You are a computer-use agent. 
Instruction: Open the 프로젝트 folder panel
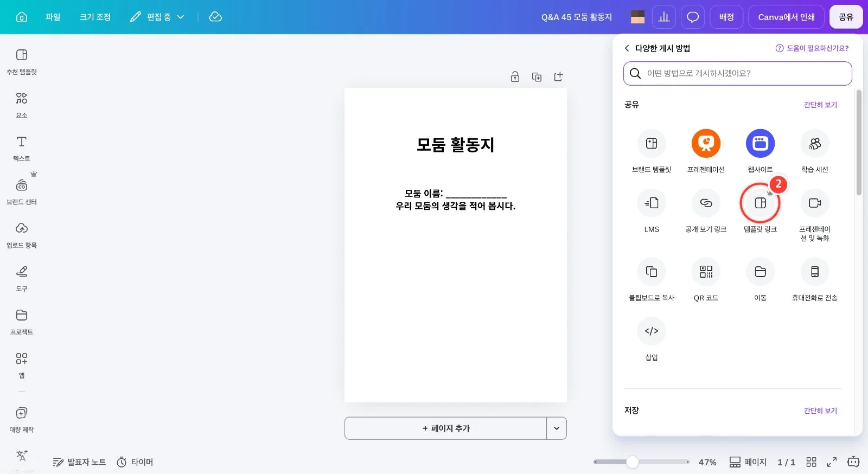(22, 322)
